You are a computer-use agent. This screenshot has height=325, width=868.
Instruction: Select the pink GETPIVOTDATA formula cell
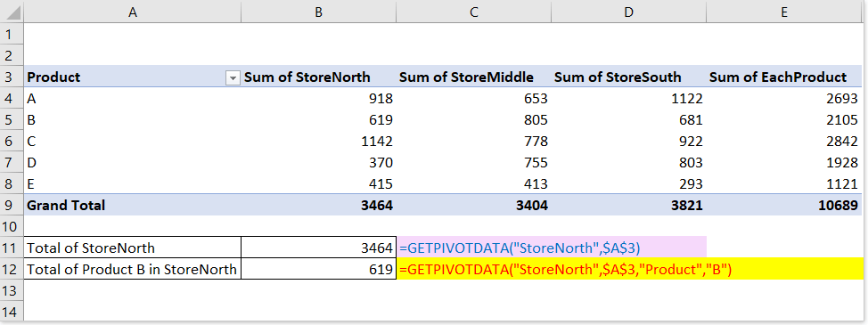552,248
